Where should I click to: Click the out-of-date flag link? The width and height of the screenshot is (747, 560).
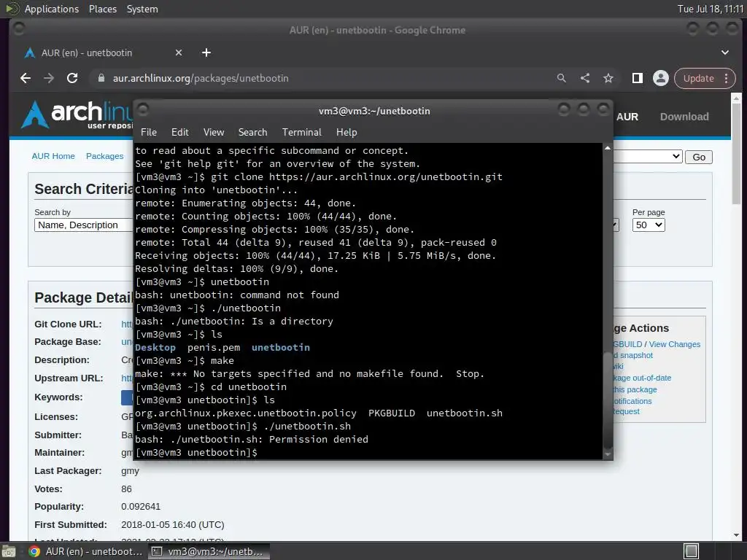(642, 378)
